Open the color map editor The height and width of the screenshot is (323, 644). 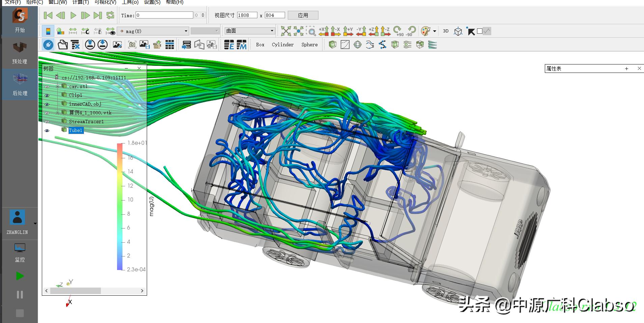[x=61, y=31]
